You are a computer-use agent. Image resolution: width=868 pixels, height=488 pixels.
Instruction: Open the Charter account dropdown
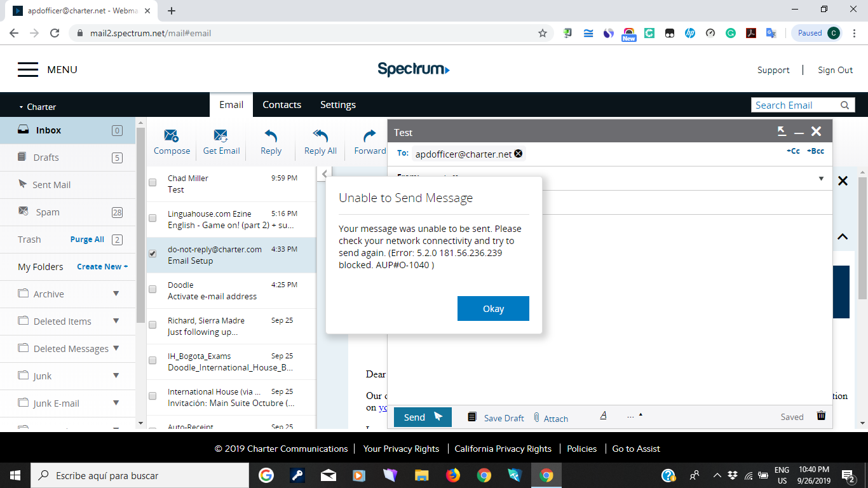tap(37, 107)
